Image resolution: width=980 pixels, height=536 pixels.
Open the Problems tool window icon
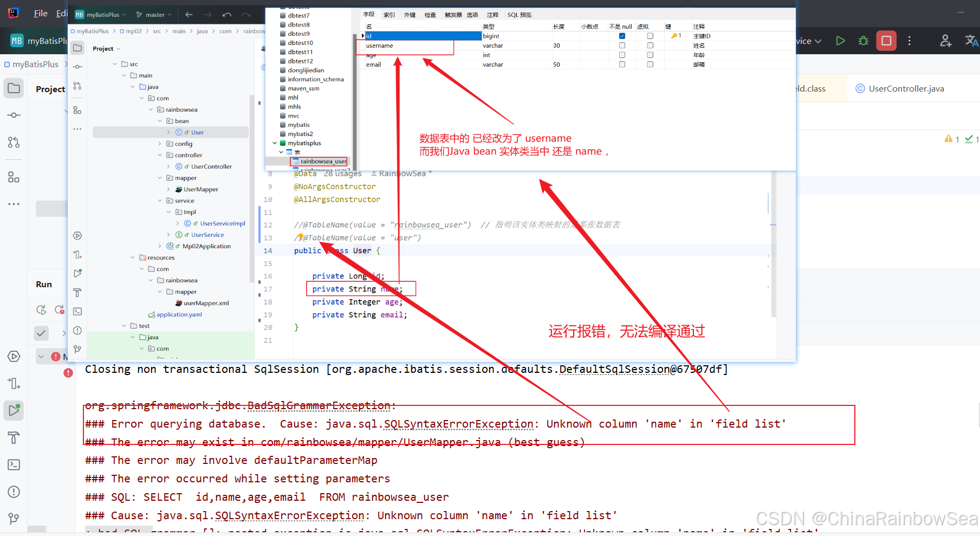point(14,492)
